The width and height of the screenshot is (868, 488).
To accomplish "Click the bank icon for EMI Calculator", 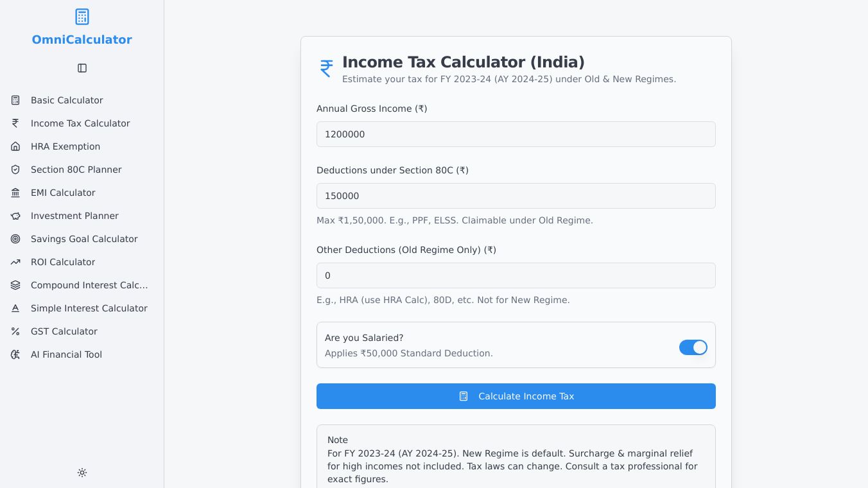I will click(x=15, y=193).
